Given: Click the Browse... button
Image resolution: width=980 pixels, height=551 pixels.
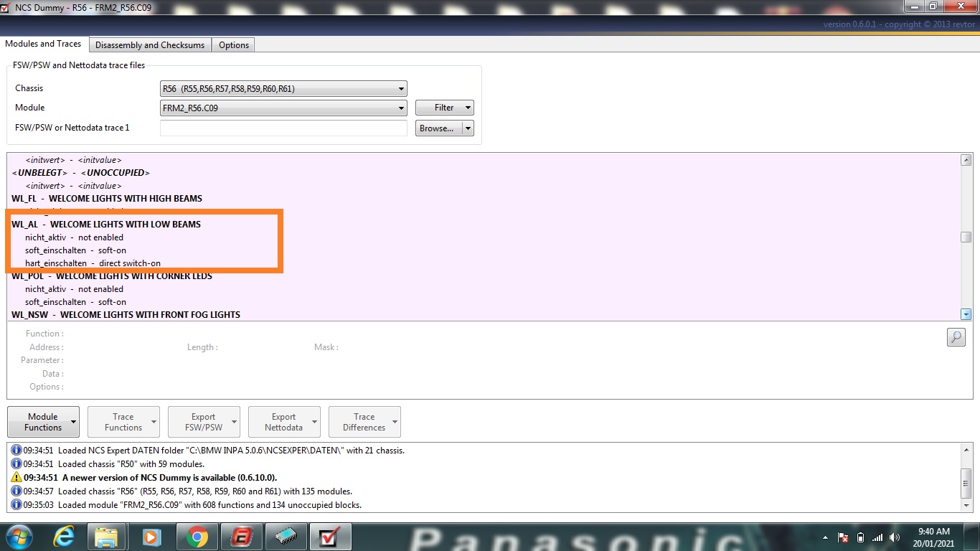Looking at the screenshot, I should (x=437, y=128).
